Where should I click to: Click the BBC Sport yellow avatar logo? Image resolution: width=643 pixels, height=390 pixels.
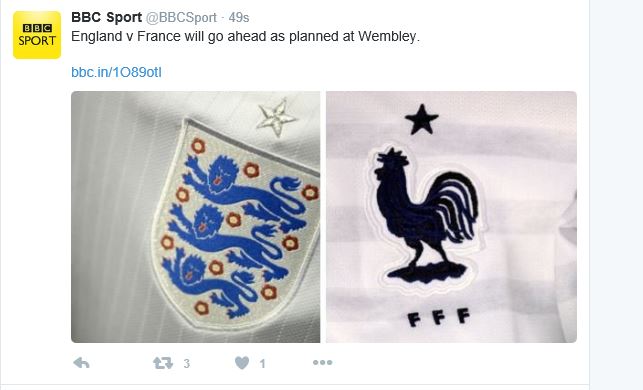pyautogui.click(x=37, y=35)
